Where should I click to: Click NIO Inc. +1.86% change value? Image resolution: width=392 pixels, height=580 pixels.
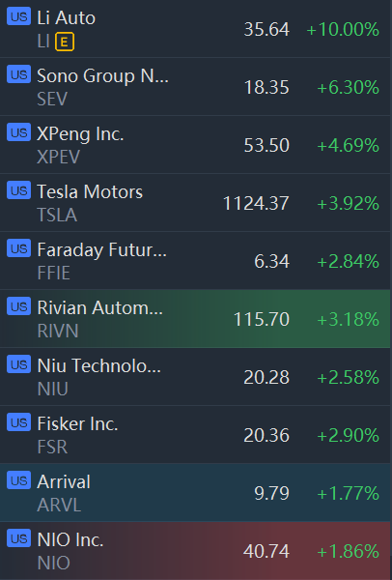348,551
